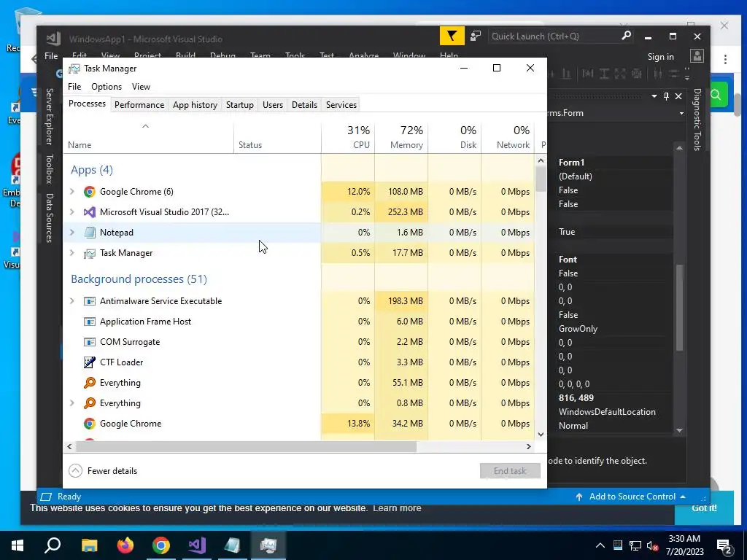Click the Google Chrome app icon in Processes

89,192
